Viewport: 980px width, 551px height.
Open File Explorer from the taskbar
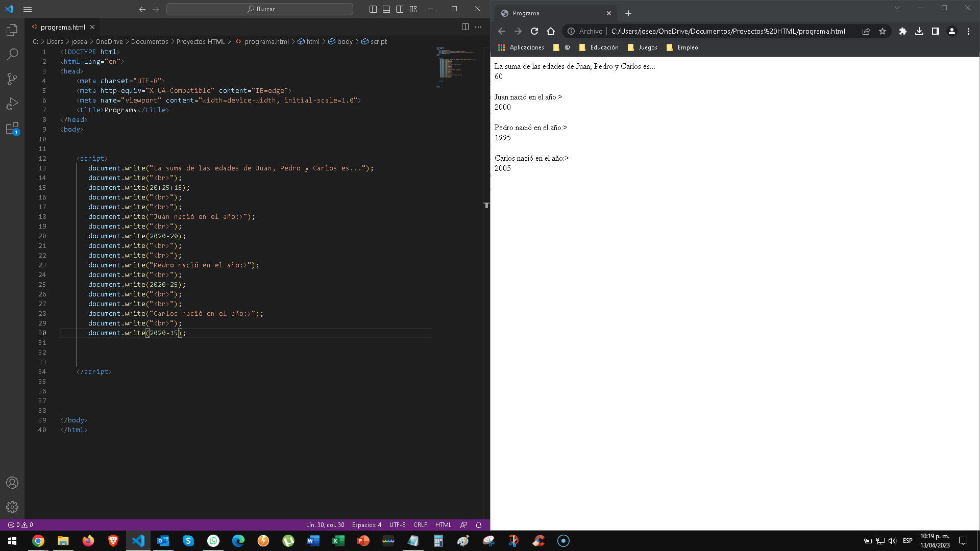pyautogui.click(x=63, y=541)
